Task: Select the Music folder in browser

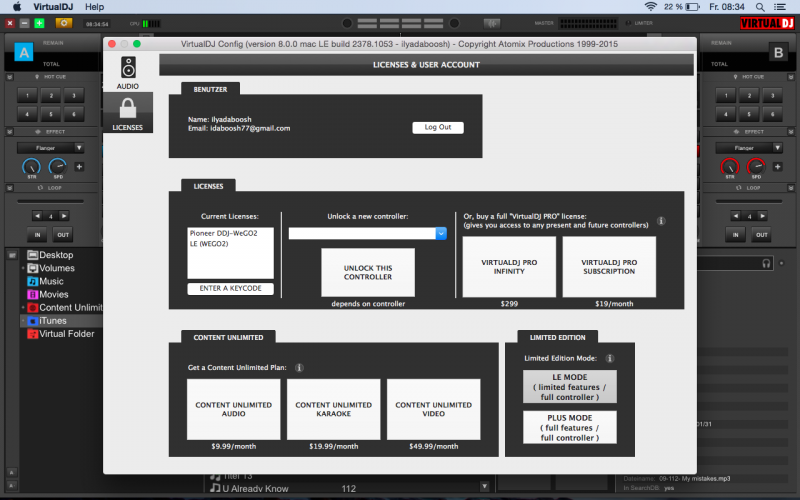Action: pos(45,281)
